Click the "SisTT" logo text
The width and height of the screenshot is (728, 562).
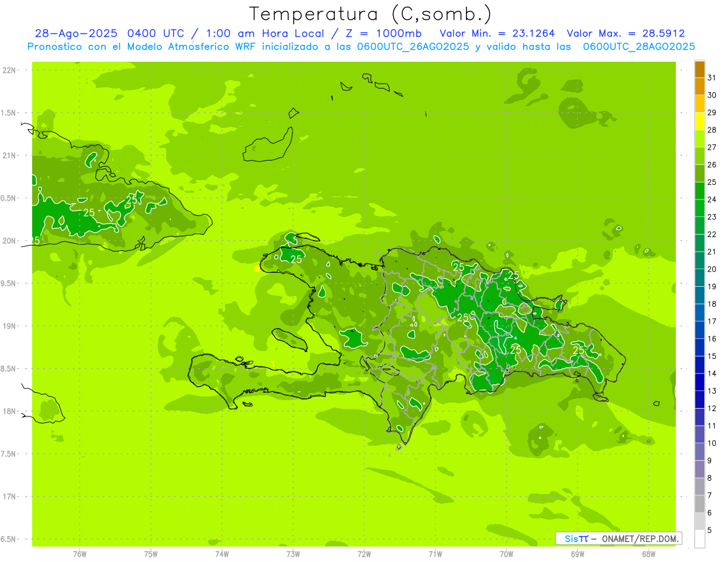pyautogui.click(x=576, y=538)
